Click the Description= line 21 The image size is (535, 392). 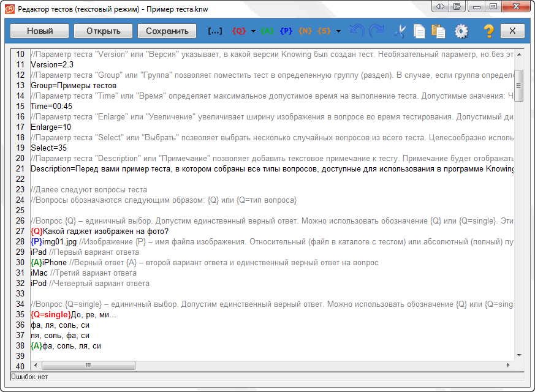tap(272, 168)
